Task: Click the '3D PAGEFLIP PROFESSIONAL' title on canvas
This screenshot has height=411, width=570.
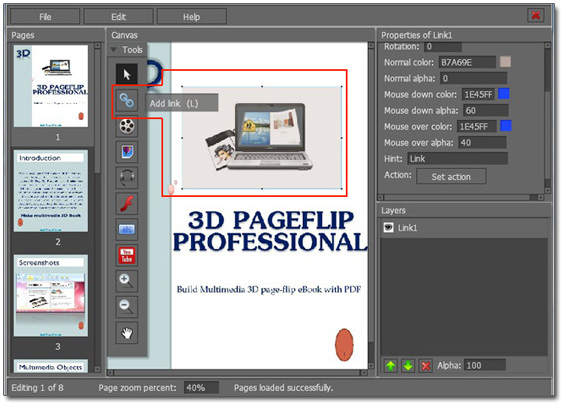Action: pos(270,231)
